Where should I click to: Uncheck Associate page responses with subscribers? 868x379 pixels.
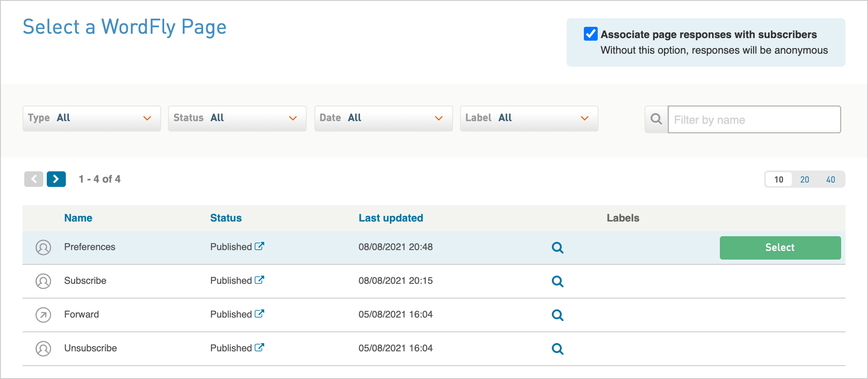click(591, 34)
